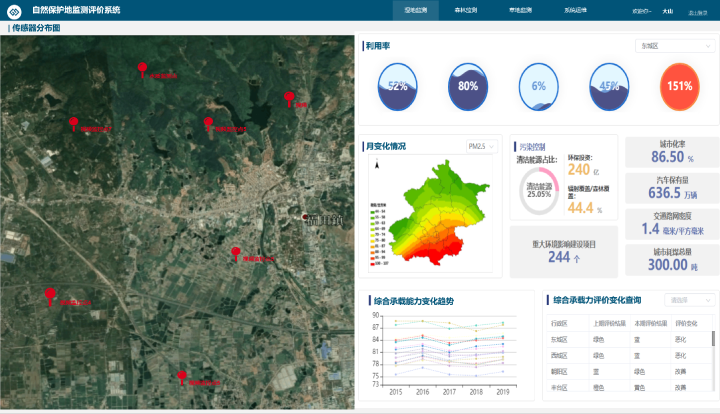
Task: Click the 清洁能源 25.05% donut chart
Action: pos(539,189)
